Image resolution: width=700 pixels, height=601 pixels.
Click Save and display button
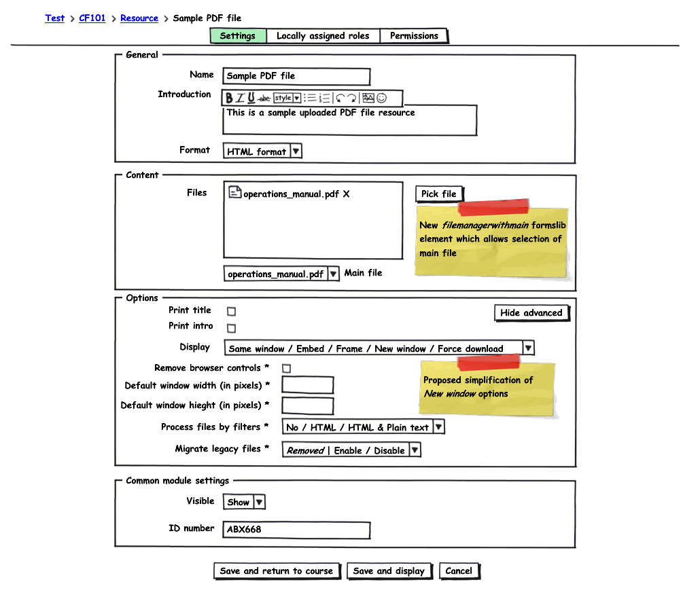tap(389, 571)
